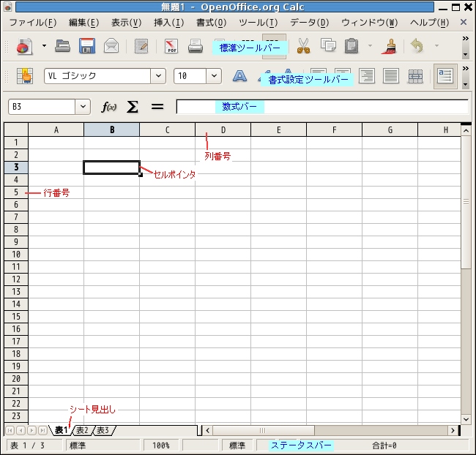
Task: Select column D header
Action: [223, 129]
